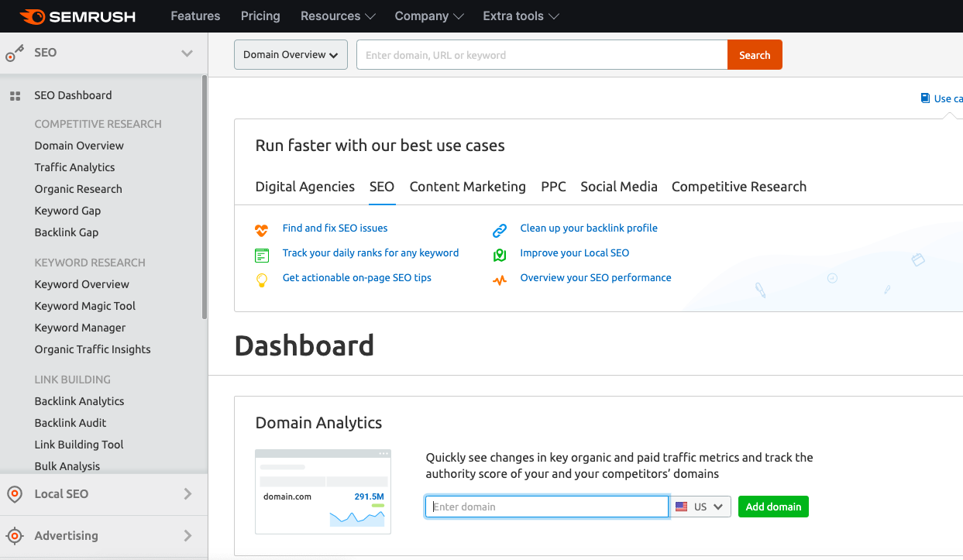Screen dimensions: 963x560
Task: Open Backlink Analytics in sidebar
Action: [79, 401]
